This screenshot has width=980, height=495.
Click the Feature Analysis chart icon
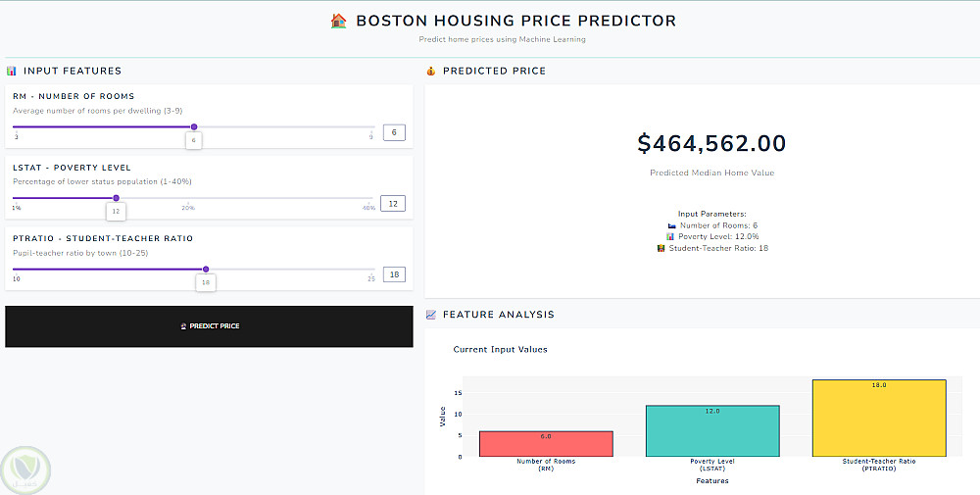coord(431,315)
